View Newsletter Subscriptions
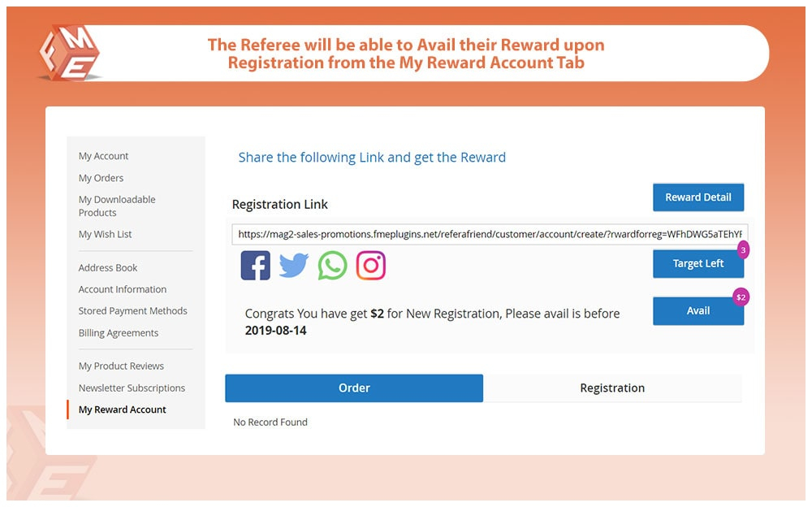 click(132, 388)
